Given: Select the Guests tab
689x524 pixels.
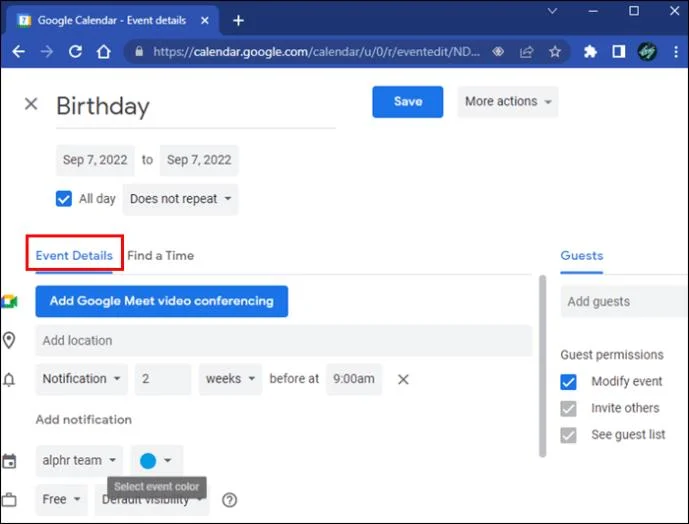Looking at the screenshot, I should pos(581,255).
